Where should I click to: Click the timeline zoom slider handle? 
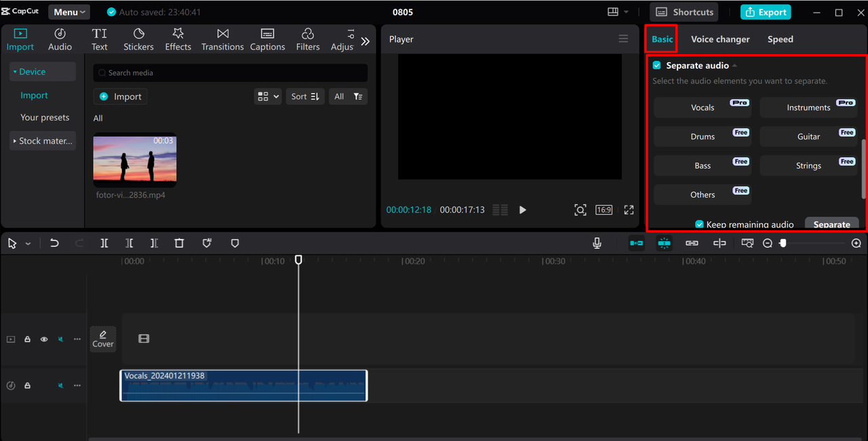[783, 243]
